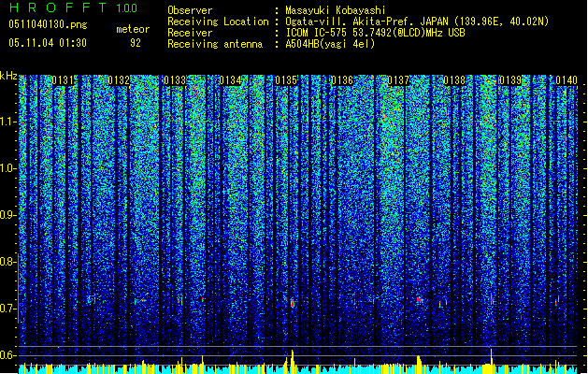Click the red meteor echo after the 0137 marker
The width and height of the screenshot is (588, 374).
pos(419,299)
